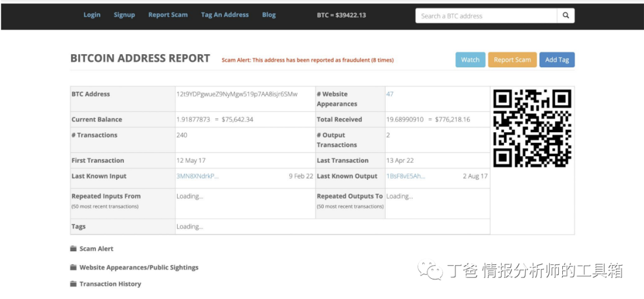644x299 pixels.
Task: Open the Login page
Action: (92, 15)
